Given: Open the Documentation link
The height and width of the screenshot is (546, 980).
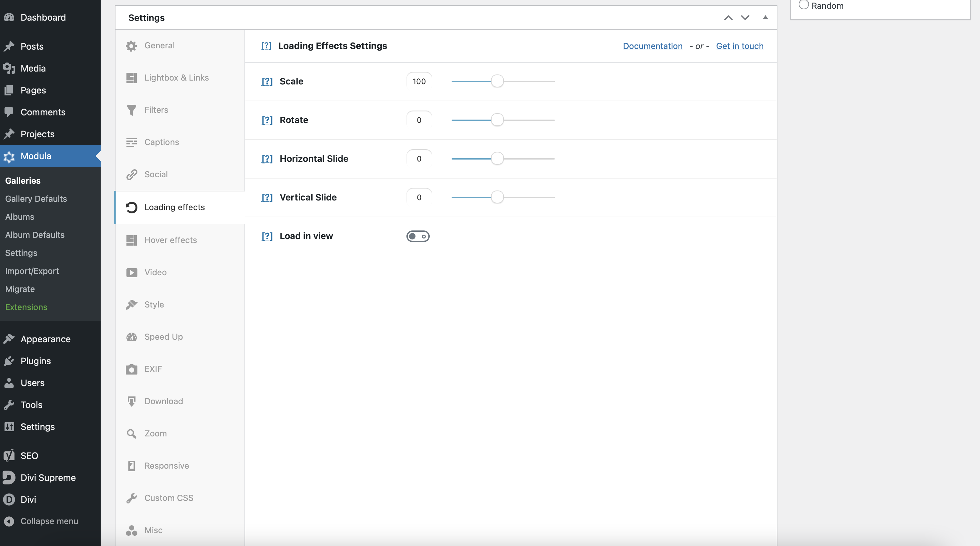Looking at the screenshot, I should (653, 46).
